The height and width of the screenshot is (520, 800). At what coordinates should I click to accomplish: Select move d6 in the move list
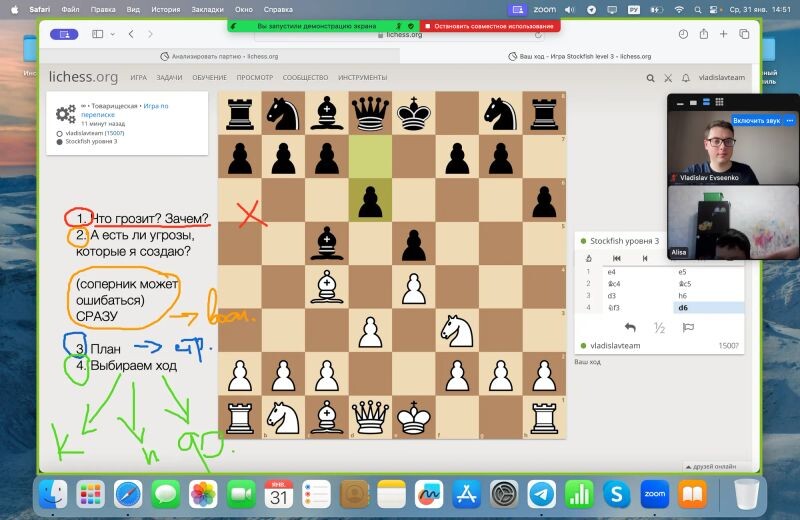[683, 308]
